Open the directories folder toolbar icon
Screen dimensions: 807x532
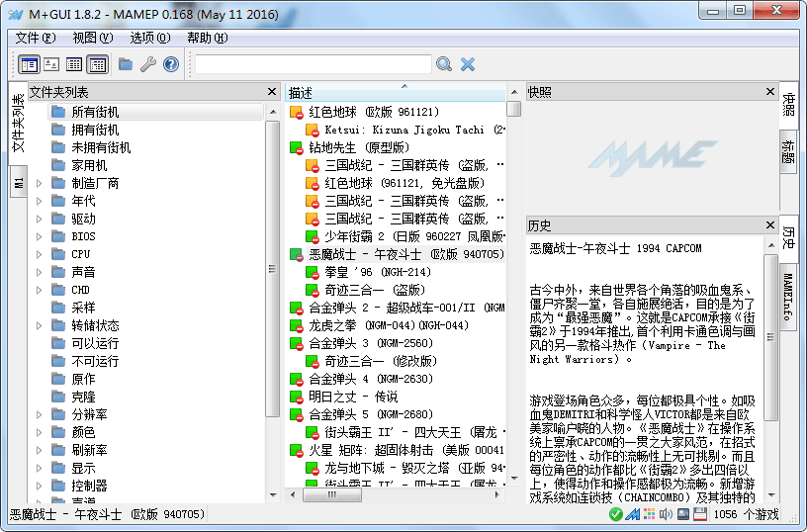point(125,64)
